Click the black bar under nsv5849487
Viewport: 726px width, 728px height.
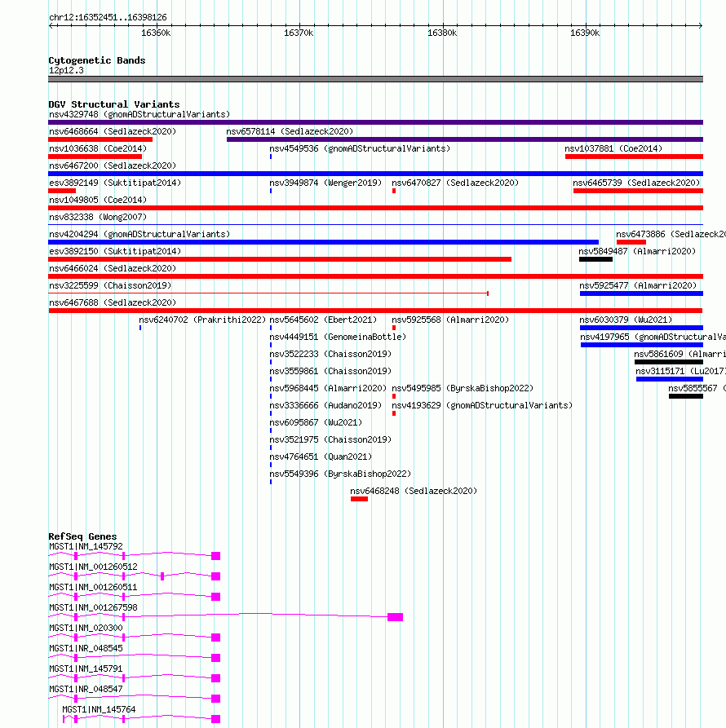coord(595,259)
